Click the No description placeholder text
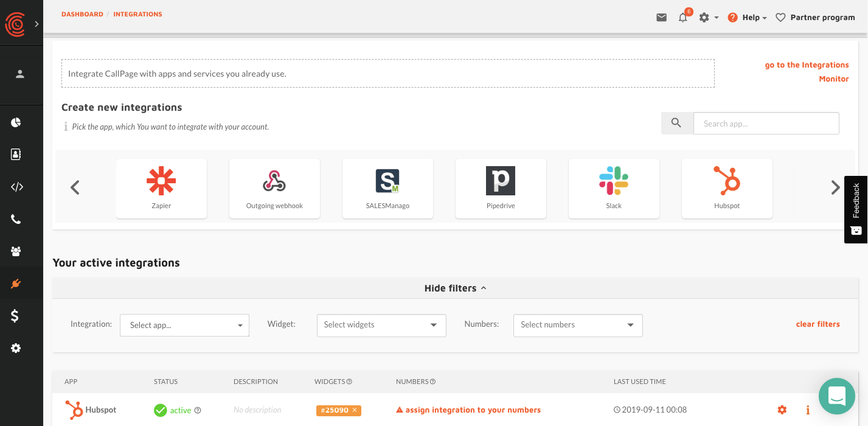The height and width of the screenshot is (426, 868). point(257,410)
